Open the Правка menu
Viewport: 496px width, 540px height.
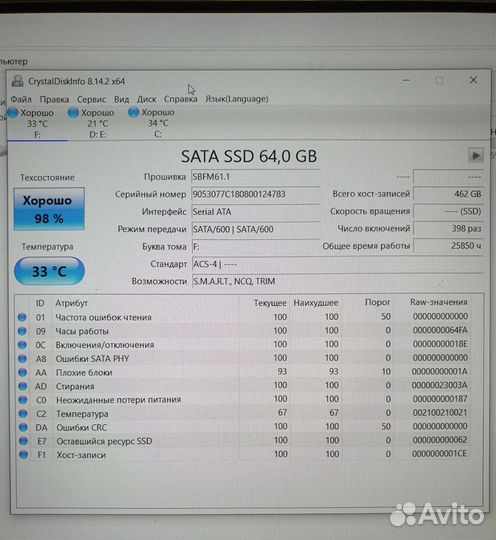(54, 100)
